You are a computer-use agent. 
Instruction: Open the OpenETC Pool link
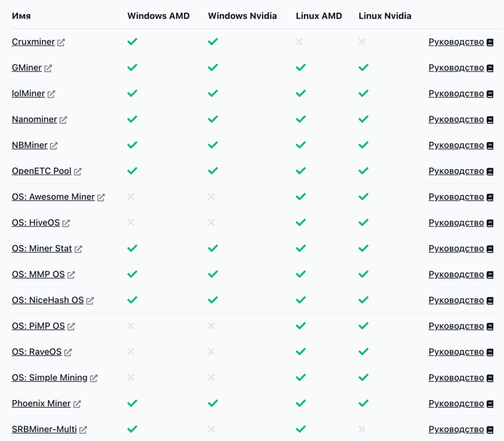41,171
